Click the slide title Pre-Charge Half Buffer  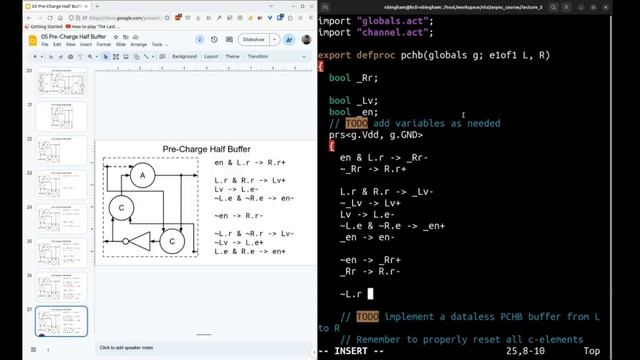click(x=207, y=149)
